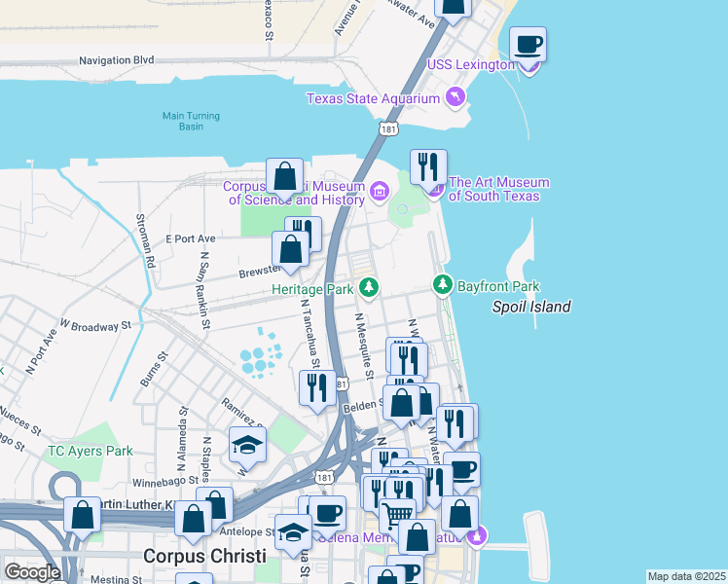Viewport: 728px width, 584px height.
Task: Open The Art Museum of South Texas label
Action: click(498, 189)
